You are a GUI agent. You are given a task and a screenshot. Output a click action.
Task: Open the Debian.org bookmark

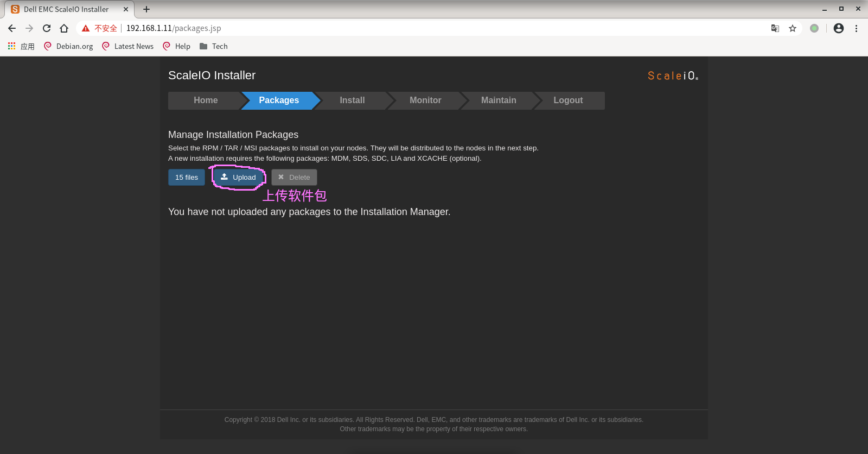tap(68, 46)
